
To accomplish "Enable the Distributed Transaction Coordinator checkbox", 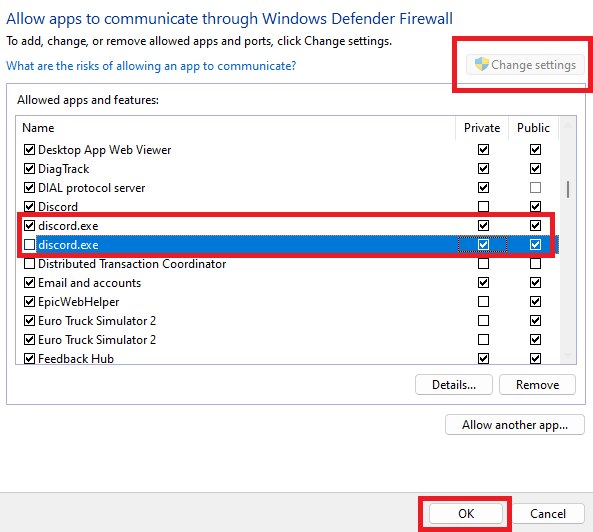I will pos(29,264).
